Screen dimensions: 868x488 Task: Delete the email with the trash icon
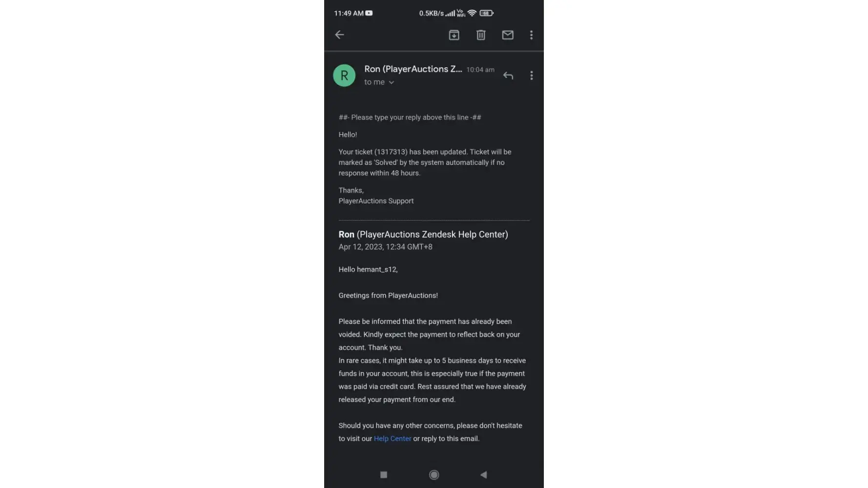tap(481, 35)
